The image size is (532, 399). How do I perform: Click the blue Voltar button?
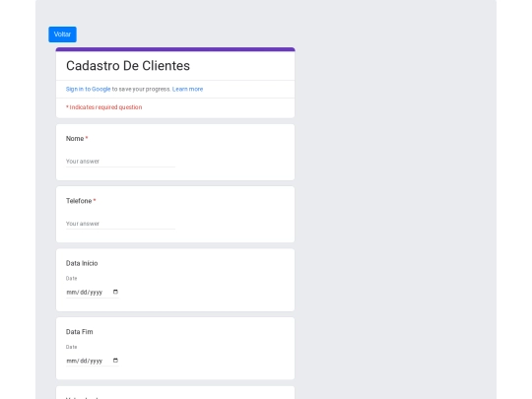[62, 34]
